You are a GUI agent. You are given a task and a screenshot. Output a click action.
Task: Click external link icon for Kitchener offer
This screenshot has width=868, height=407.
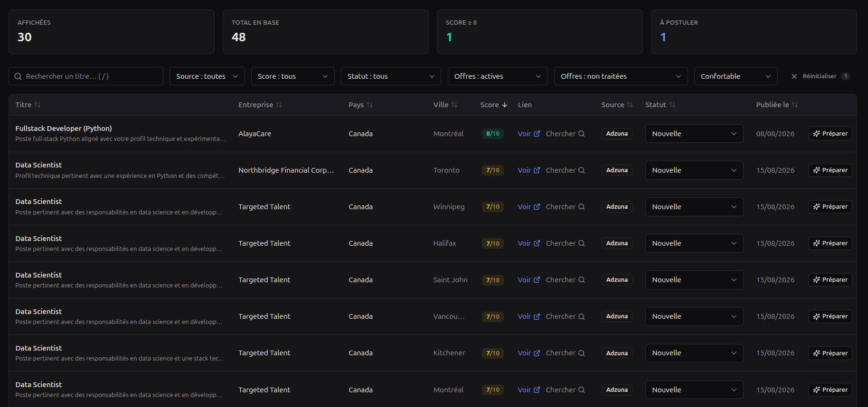point(537,353)
